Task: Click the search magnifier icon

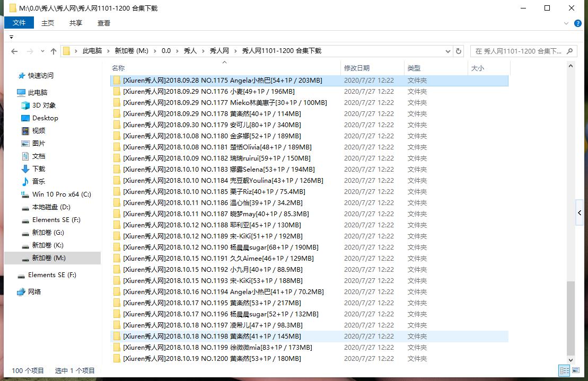Action: pos(569,51)
